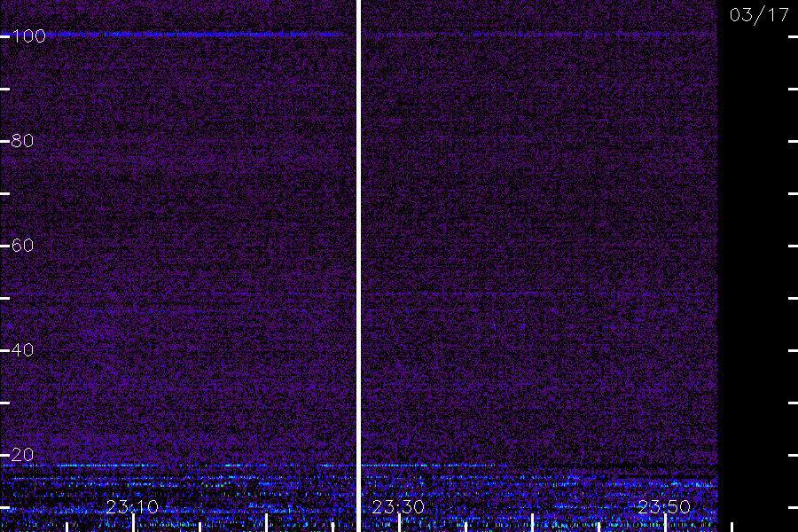
Task: Click the 20 frequency axis label
Action: click(x=22, y=455)
